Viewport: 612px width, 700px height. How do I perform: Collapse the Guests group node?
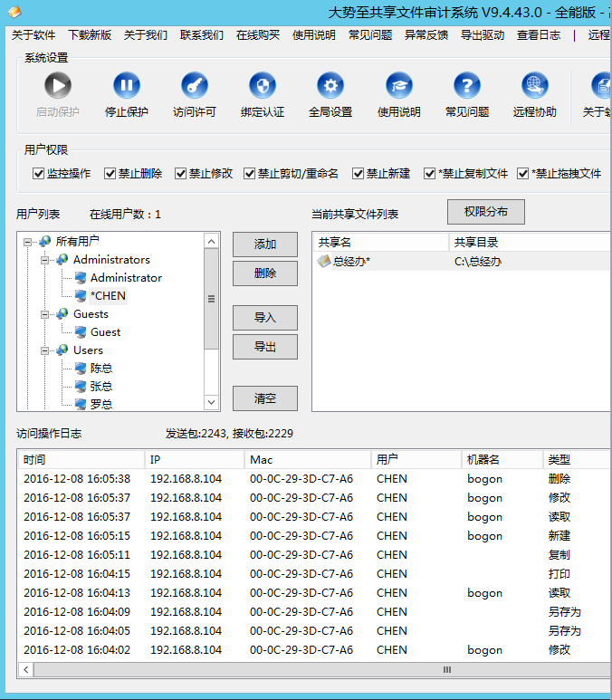point(45,314)
